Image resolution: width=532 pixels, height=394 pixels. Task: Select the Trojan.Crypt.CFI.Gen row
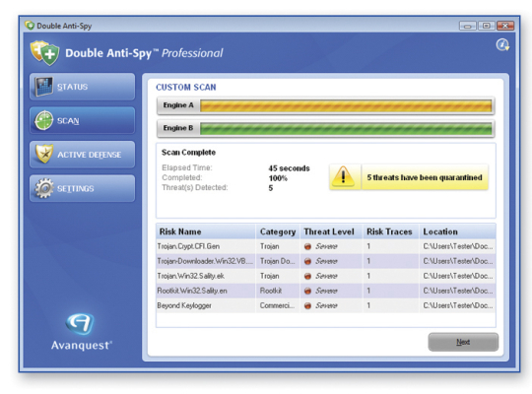point(326,246)
